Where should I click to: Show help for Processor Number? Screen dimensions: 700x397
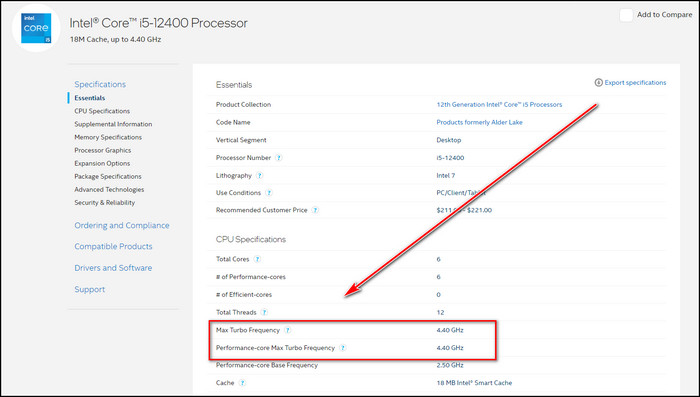point(279,158)
